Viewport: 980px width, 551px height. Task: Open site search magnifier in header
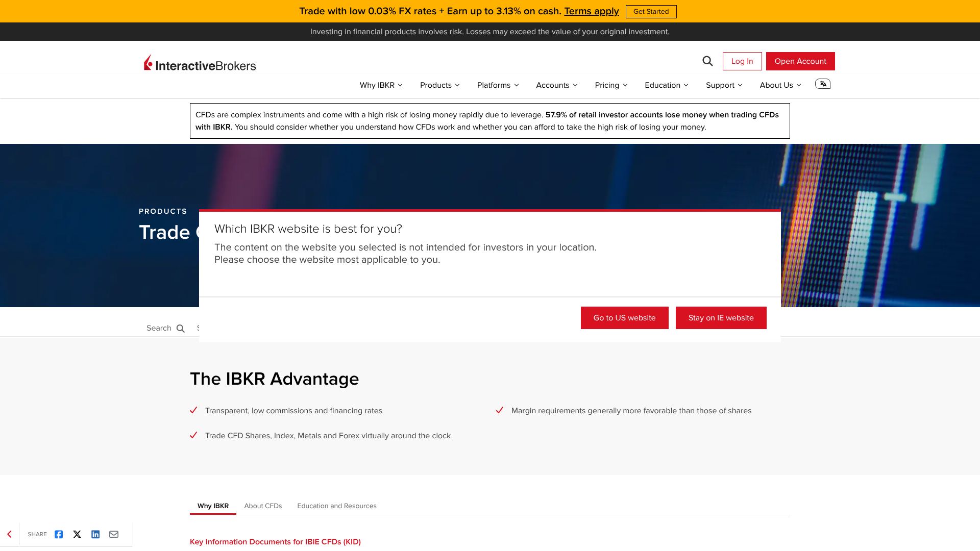pyautogui.click(x=707, y=61)
